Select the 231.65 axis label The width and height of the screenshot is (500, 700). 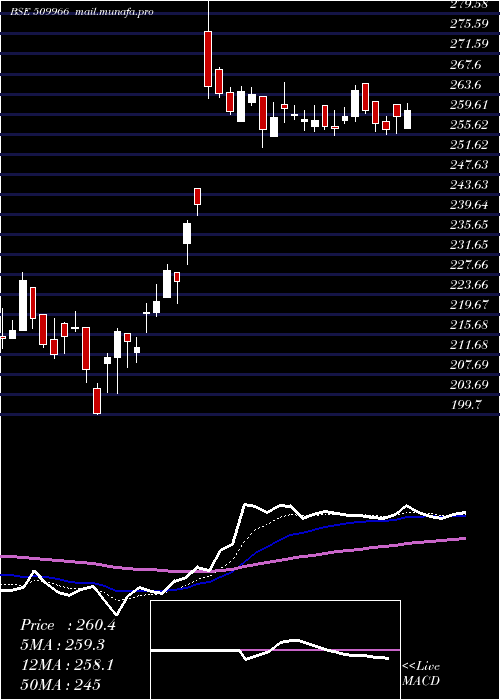point(469,244)
